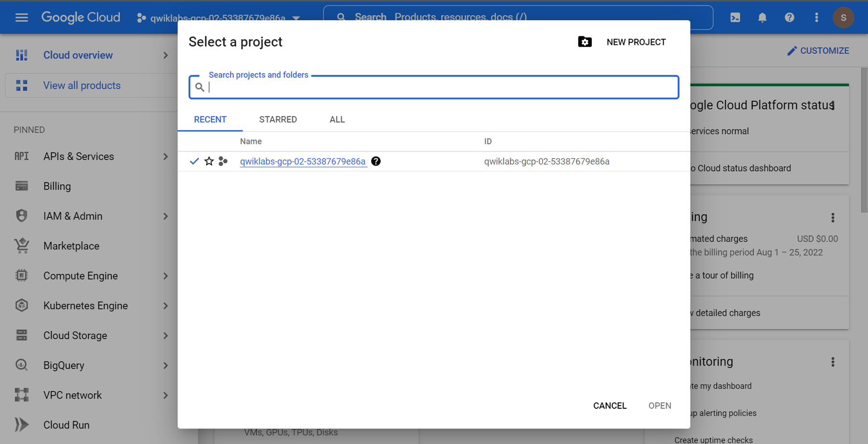Open the three-dot settings menu in header
This screenshot has width=868, height=444.
(x=816, y=18)
